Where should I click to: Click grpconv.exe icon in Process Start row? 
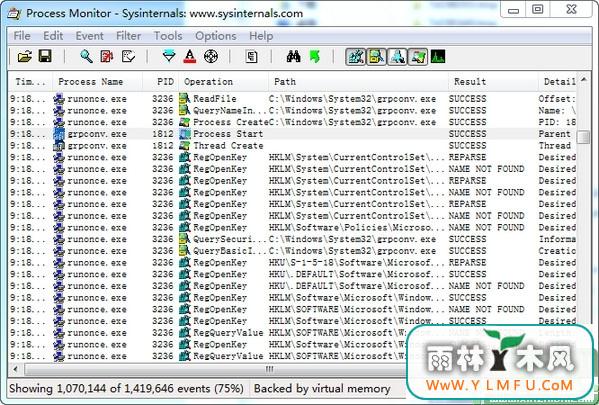59,134
